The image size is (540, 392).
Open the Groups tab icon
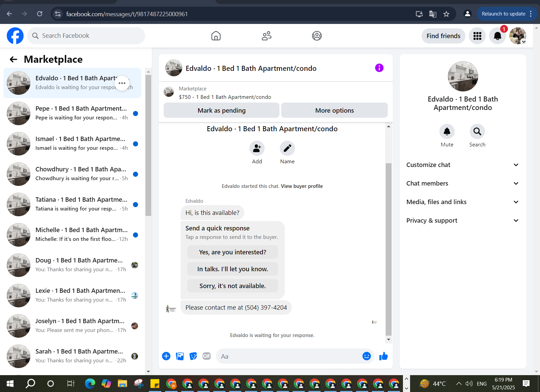tap(317, 36)
